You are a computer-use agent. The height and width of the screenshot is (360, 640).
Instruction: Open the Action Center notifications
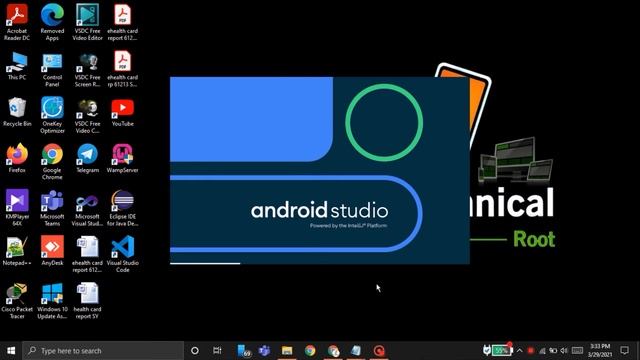pos(624,351)
